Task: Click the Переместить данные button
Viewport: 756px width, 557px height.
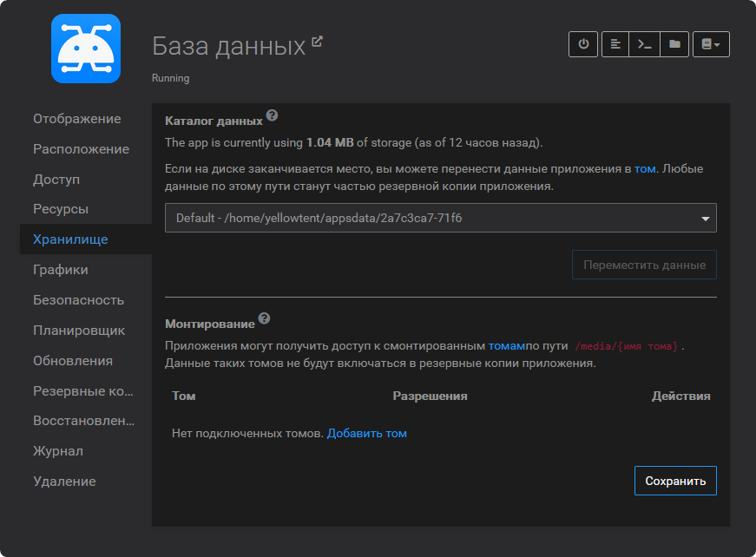Action: (644, 265)
